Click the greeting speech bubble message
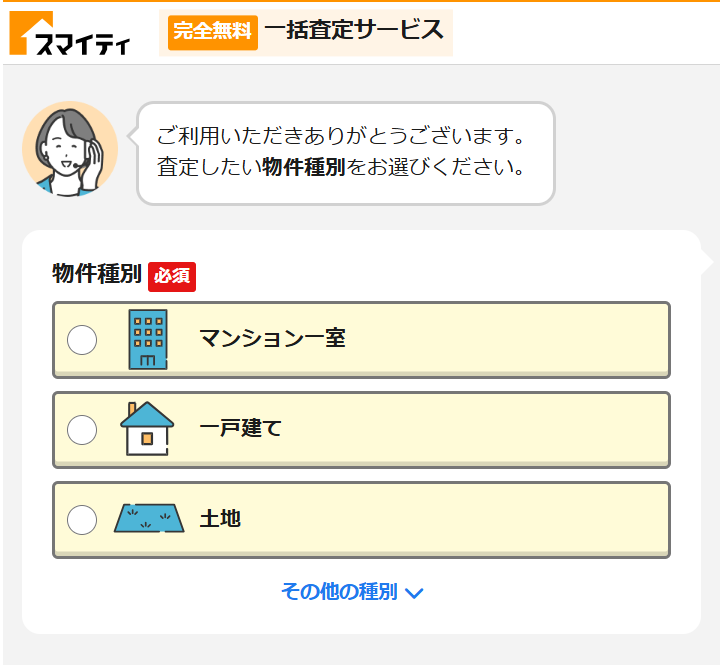The width and height of the screenshot is (720, 666). point(345,151)
